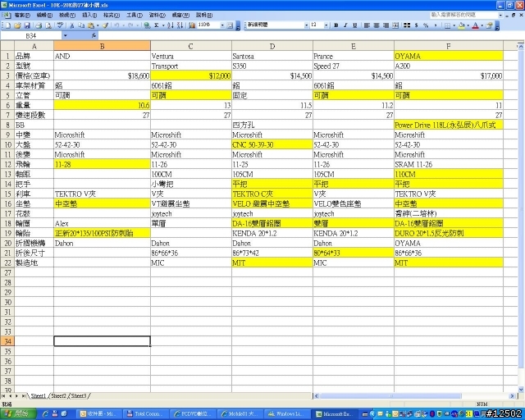
Task: Open the AutoSum functions dropdown arrow
Action: (x=163, y=25)
